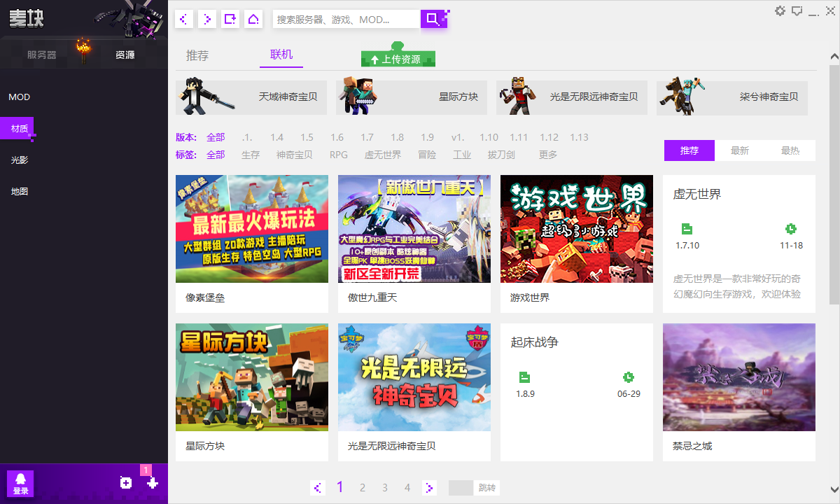840x504 pixels.
Task: Click the 光是无限远神奇宝贝 banner avatar
Action: coord(517,97)
